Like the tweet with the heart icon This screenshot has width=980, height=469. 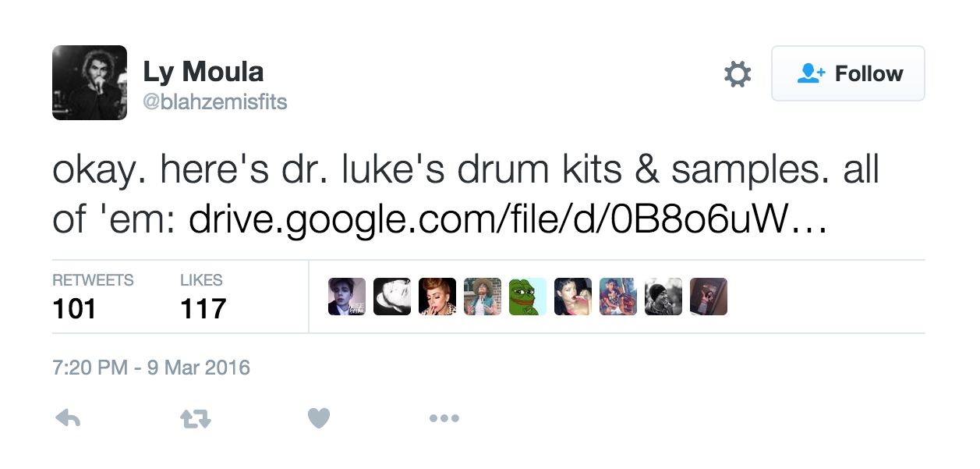pos(318,418)
